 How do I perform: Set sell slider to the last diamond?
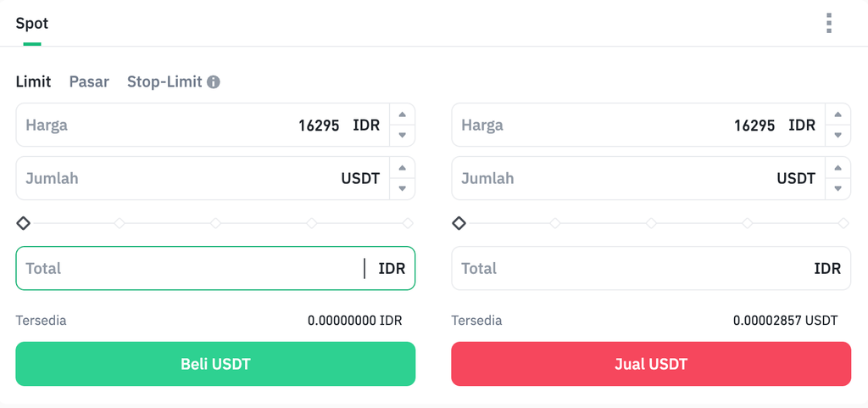[843, 223]
